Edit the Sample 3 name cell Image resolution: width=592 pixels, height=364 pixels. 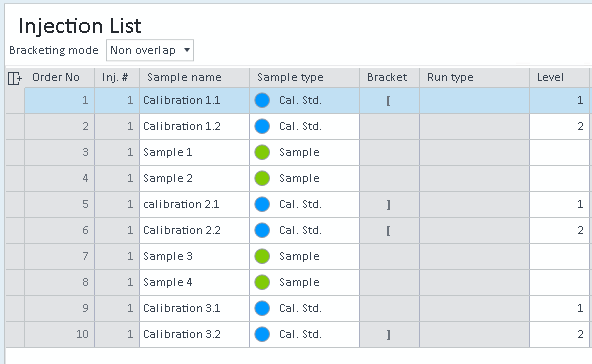point(194,256)
